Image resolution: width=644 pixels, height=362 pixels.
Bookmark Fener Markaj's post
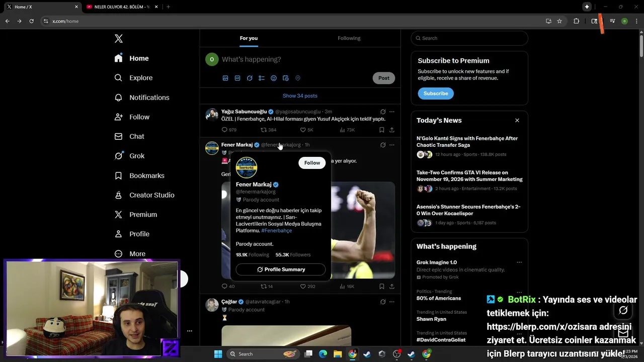pyautogui.click(x=382, y=287)
